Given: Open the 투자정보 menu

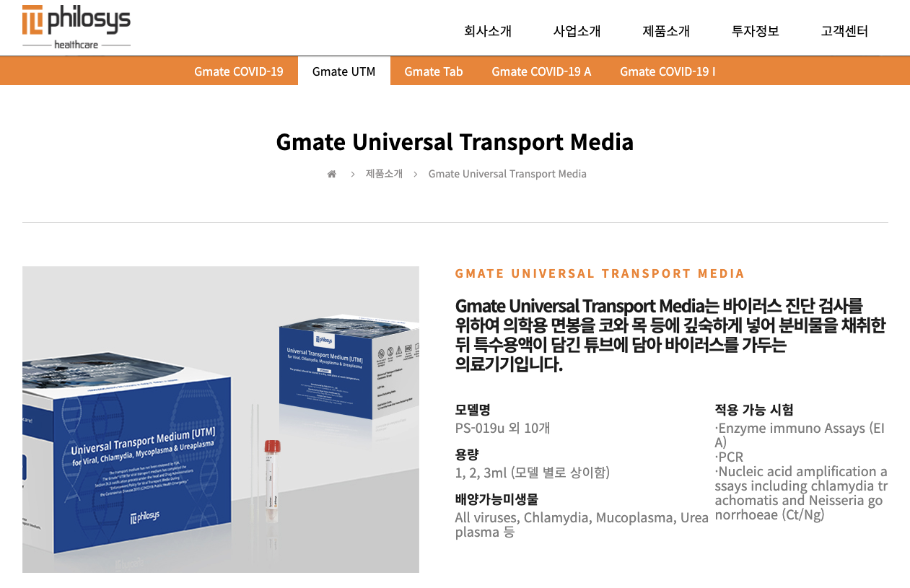Looking at the screenshot, I should coord(756,31).
